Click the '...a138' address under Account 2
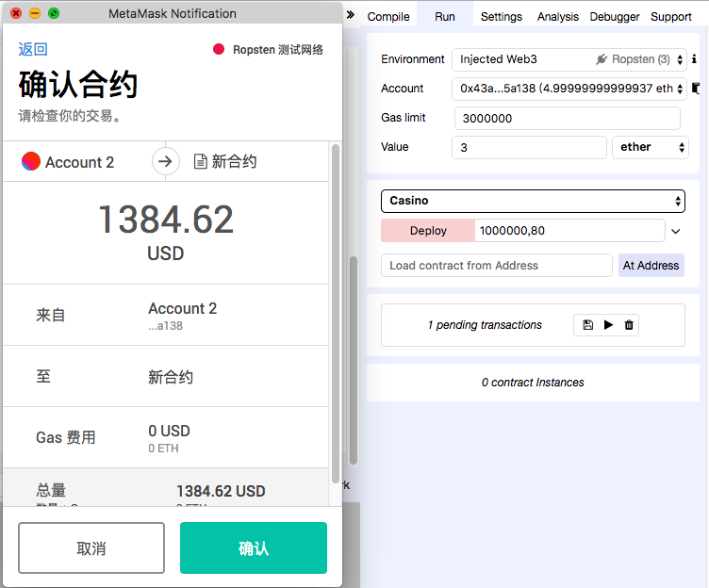 point(166,326)
